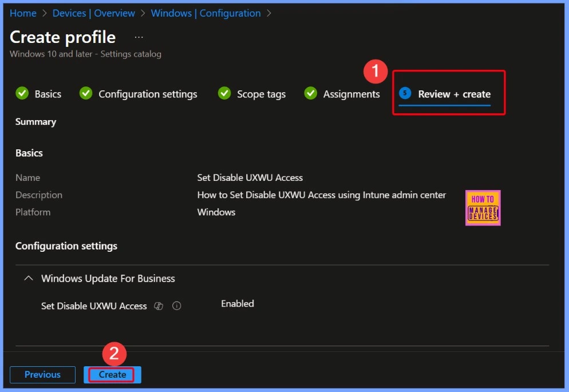The width and height of the screenshot is (569, 392).
Task: Click the Create button
Action: (x=113, y=375)
